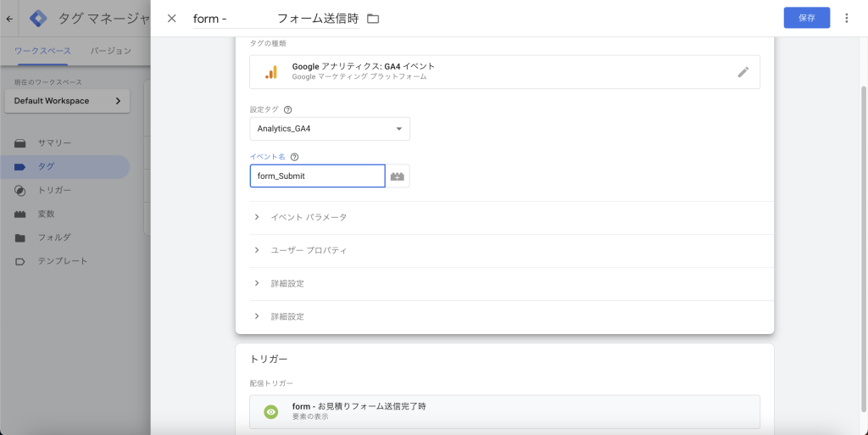Switch to the バージョン tab
Viewport: 868px width, 435px height.
click(x=111, y=51)
